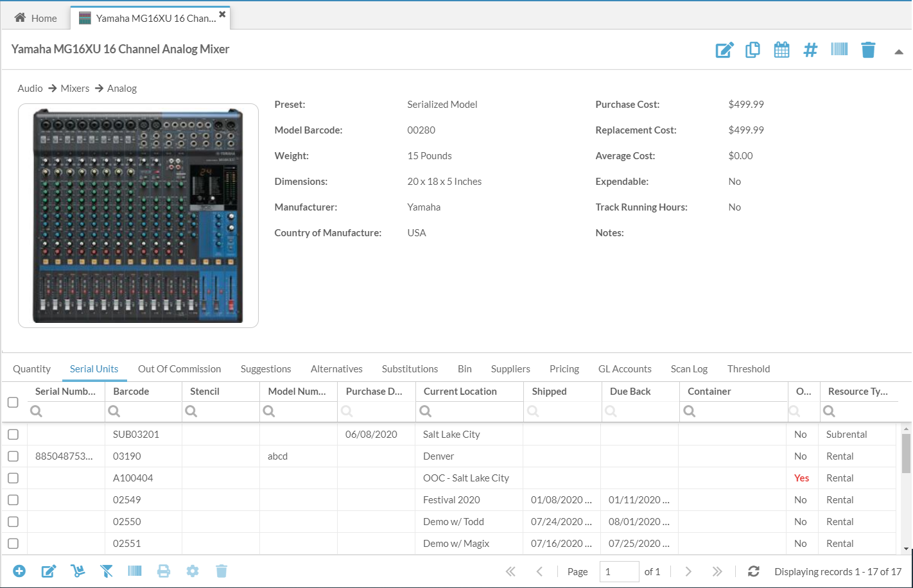Viewport: 913px width, 588px height.
Task: Click the duplicate item copy icon
Action: coord(752,50)
